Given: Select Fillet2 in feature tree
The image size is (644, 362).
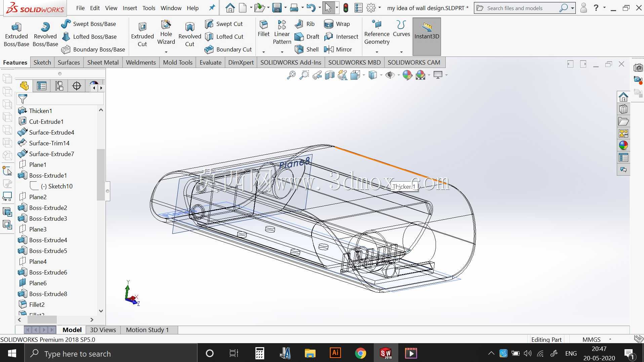Looking at the screenshot, I should pos(37,305).
